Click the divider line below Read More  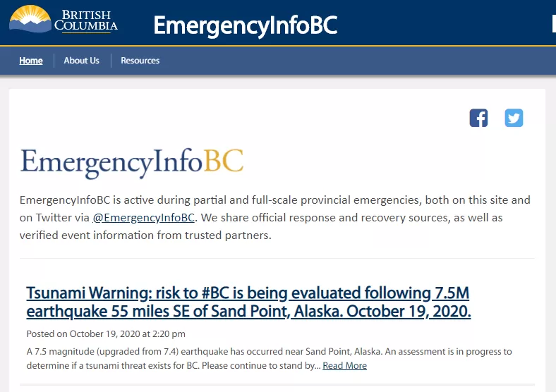(277, 384)
